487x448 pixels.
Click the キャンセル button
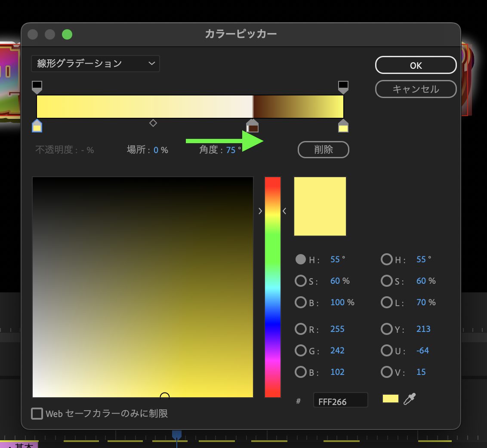[416, 89]
